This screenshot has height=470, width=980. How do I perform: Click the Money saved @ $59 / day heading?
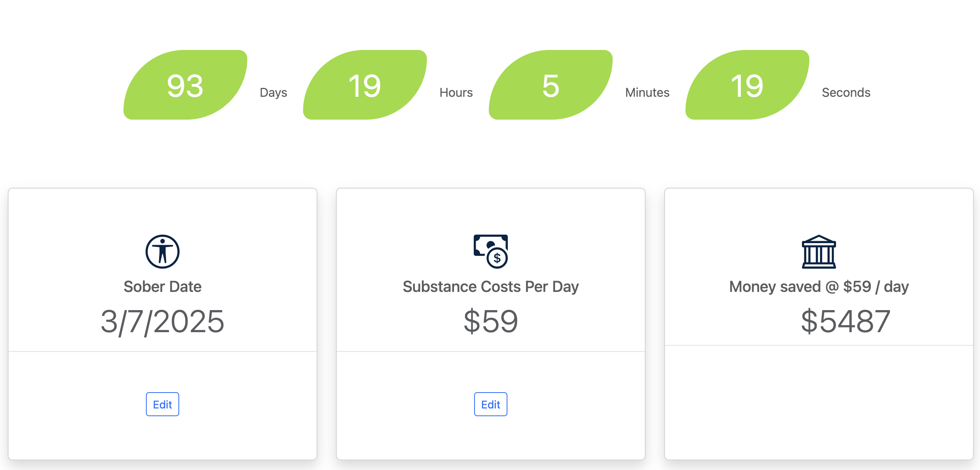pos(819,286)
